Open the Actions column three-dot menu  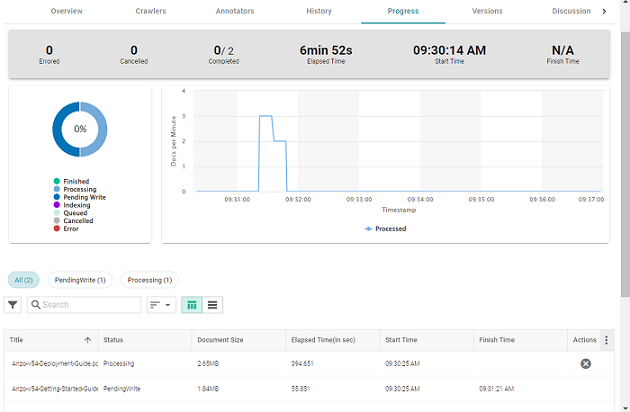[x=606, y=340]
